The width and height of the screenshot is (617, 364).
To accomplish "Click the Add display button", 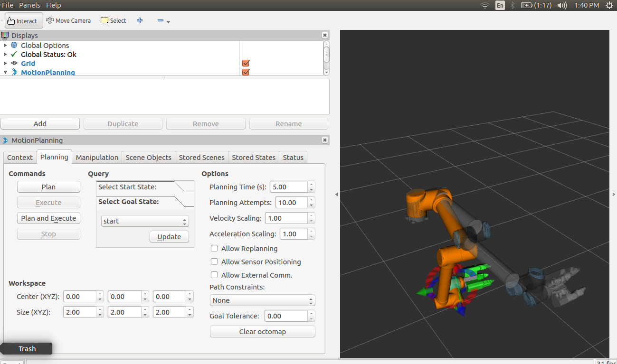I will (x=40, y=123).
